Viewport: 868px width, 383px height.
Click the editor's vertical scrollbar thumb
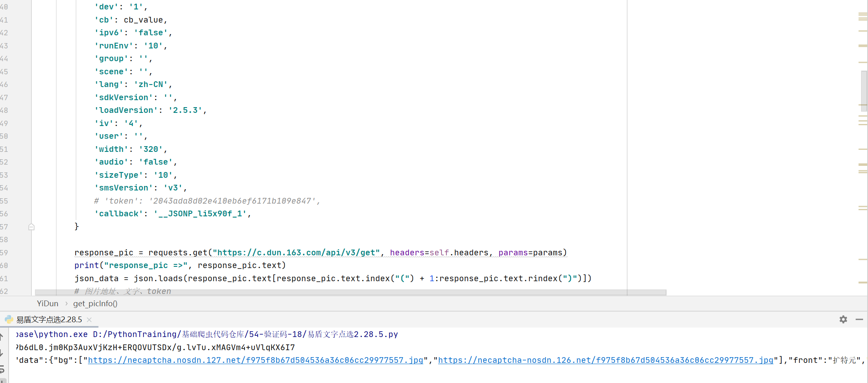click(864, 88)
